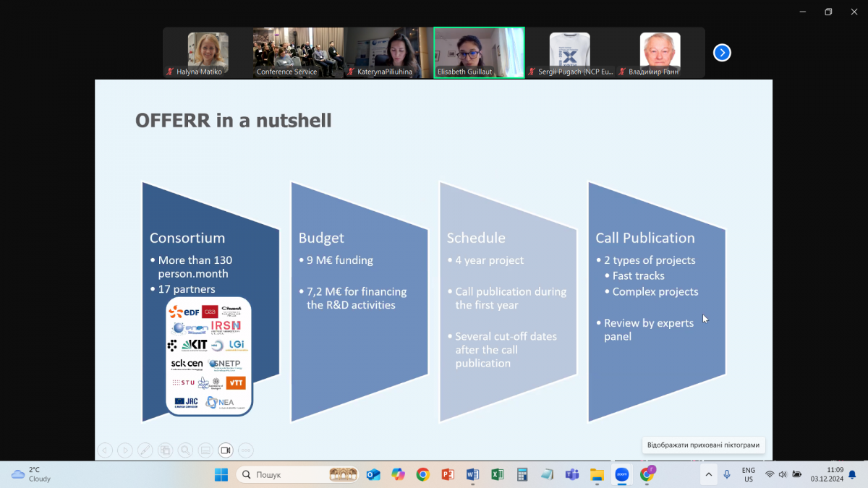This screenshot has height=488, width=868.
Task: Open Outlook from the taskbar
Action: click(373, 474)
